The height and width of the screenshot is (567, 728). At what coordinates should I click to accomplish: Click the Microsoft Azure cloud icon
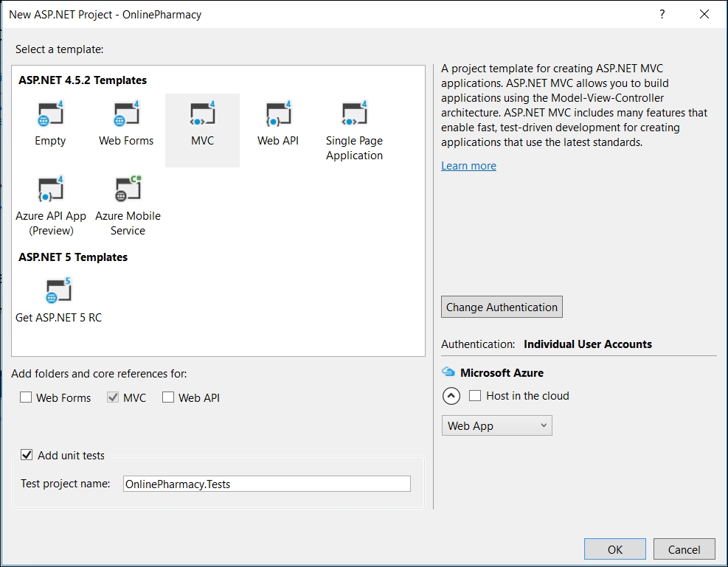[448, 372]
